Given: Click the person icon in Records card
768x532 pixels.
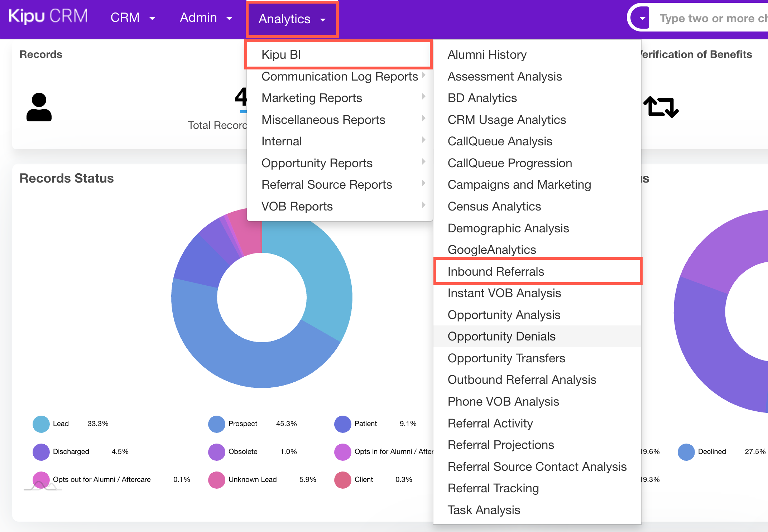Looking at the screenshot, I should coord(39,107).
